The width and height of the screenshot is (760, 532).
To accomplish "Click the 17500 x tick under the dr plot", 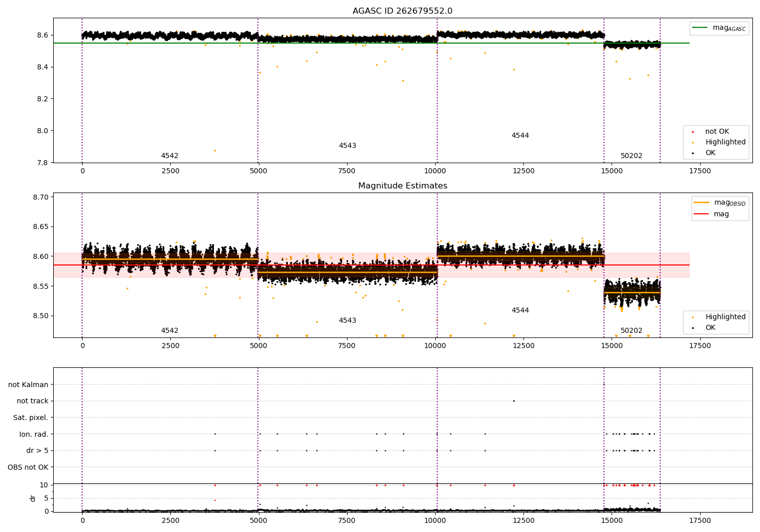I will [x=700, y=520].
